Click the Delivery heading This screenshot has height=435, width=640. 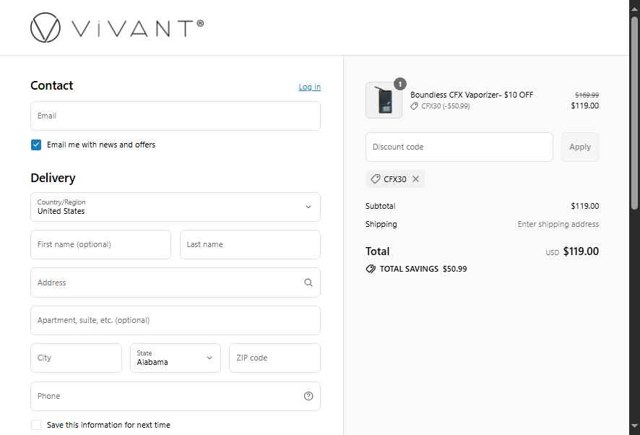click(x=53, y=178)
